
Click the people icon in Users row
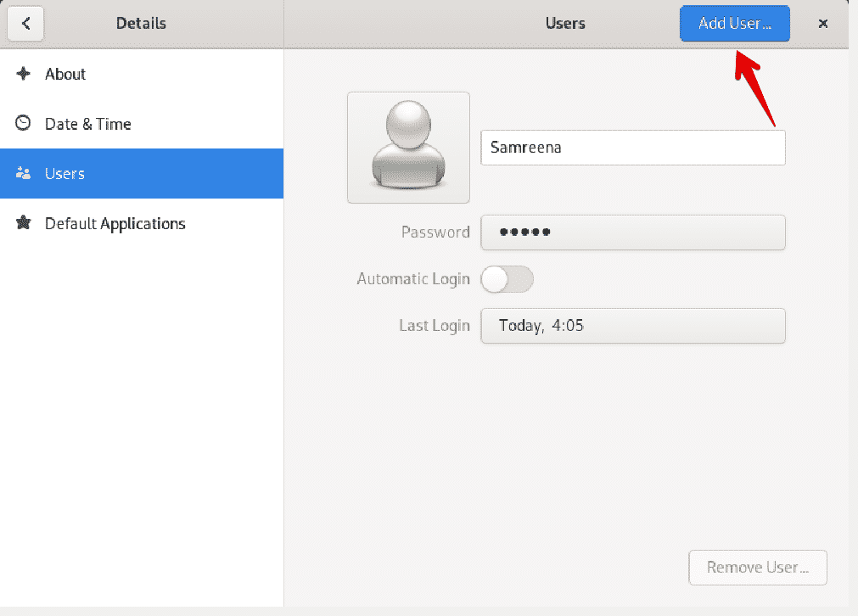[24, 174]
